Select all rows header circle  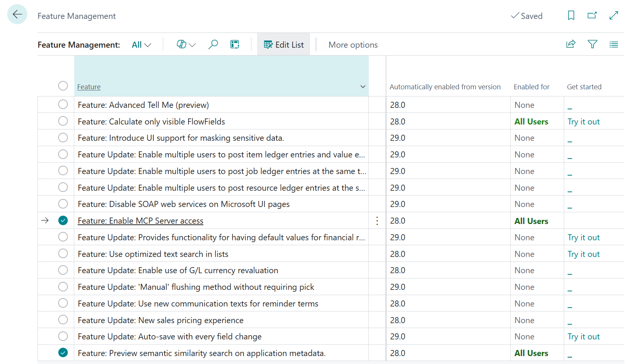tap(63, 86)
